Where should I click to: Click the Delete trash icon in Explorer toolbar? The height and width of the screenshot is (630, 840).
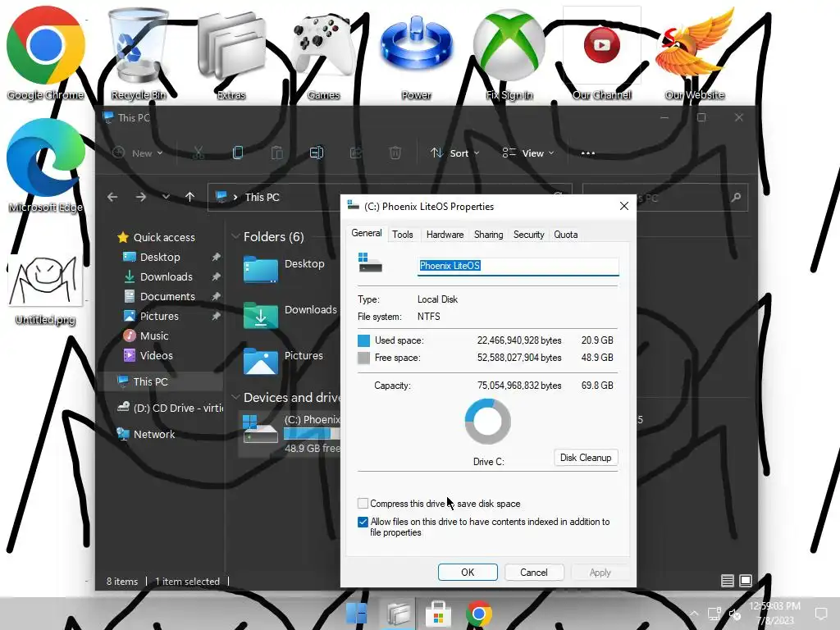click(395, 153)
